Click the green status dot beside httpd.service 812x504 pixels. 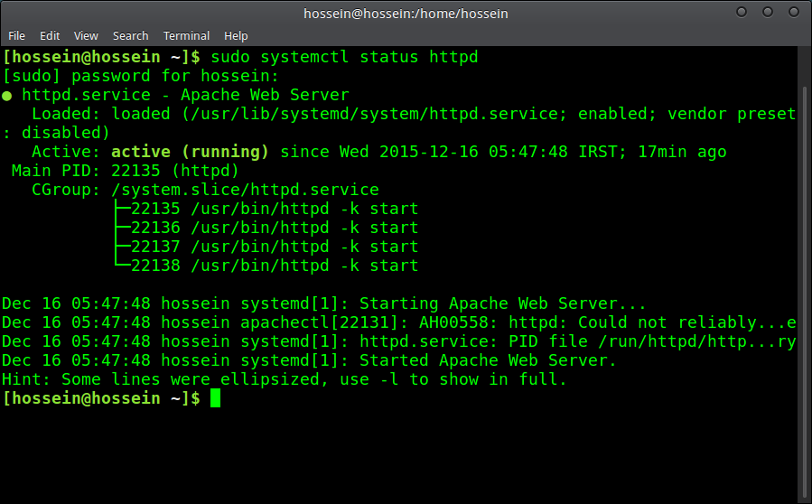(x=6, y=96)
